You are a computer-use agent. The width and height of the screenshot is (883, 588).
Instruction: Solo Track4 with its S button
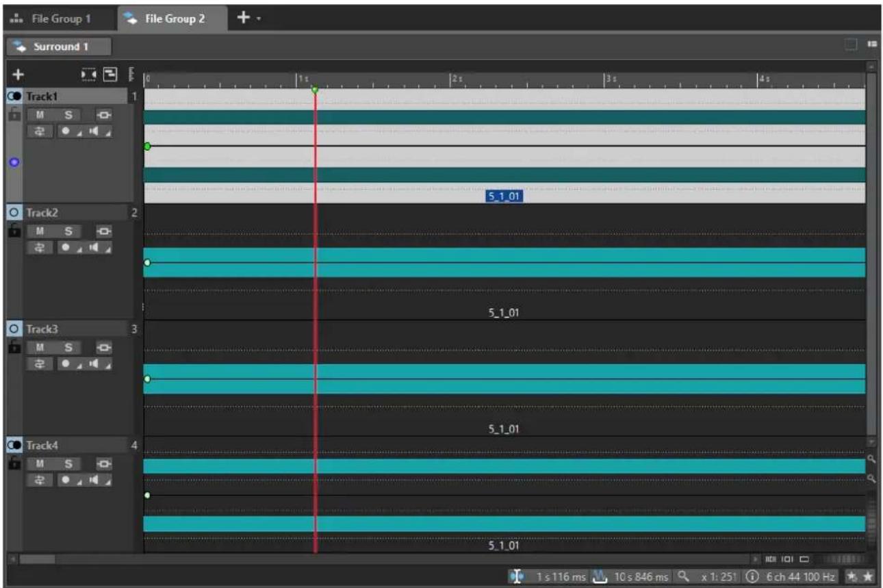(x=68, y=464)
